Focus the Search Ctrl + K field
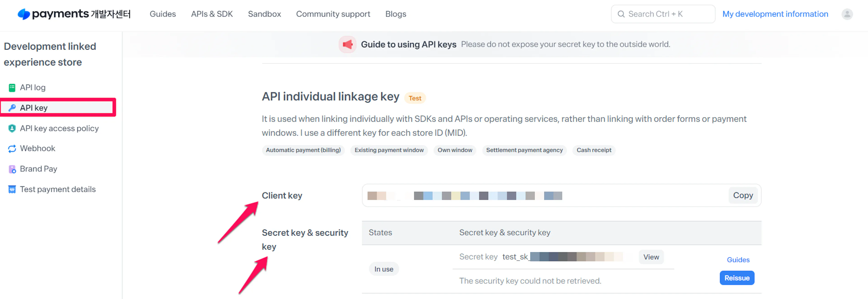868x299 pixels. pyautogui.click(x=663, y=14)
